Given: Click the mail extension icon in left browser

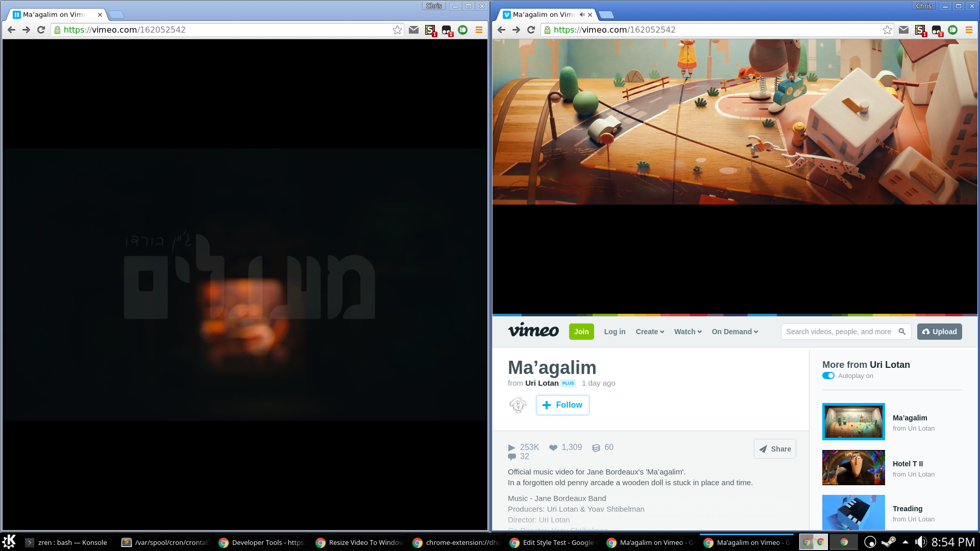Looking at the screenshot, I should 414,30.
